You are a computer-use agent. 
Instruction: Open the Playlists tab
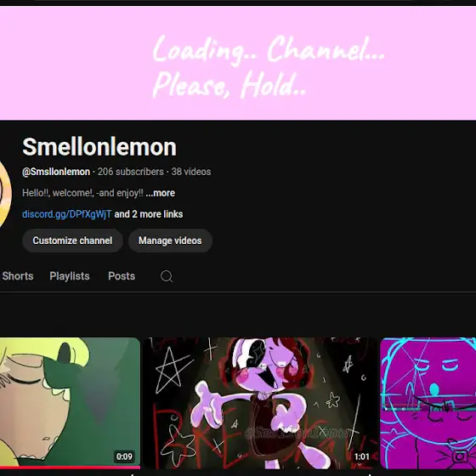point(70,276)
